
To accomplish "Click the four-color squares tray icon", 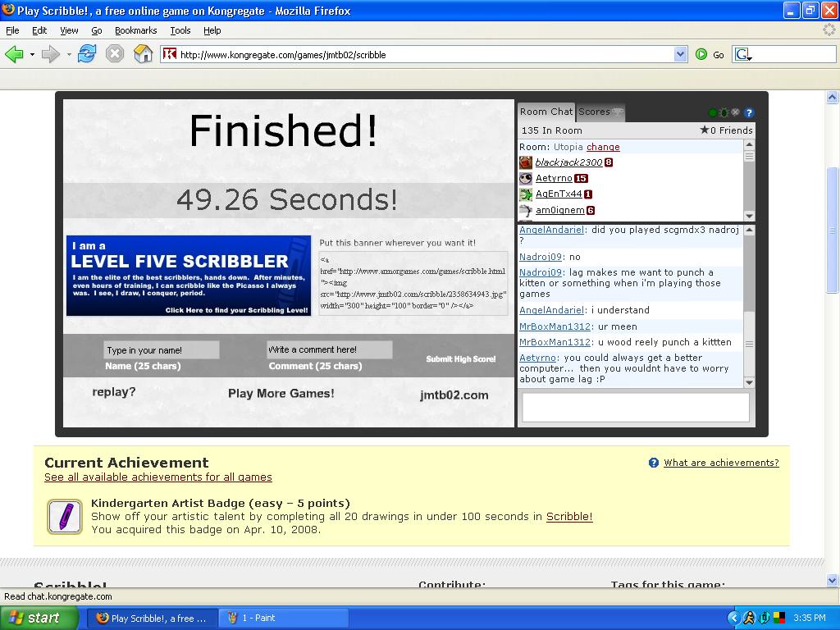I will click(x=779, y=619).
